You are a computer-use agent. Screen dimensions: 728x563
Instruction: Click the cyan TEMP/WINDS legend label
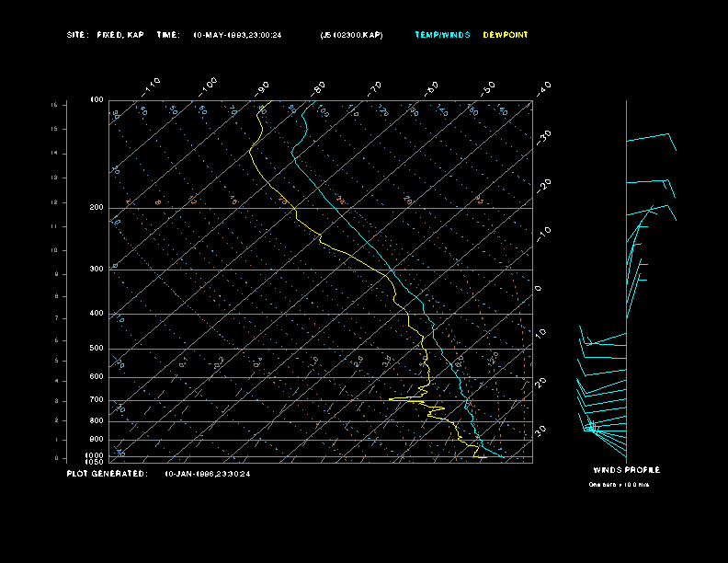point(441,35)
